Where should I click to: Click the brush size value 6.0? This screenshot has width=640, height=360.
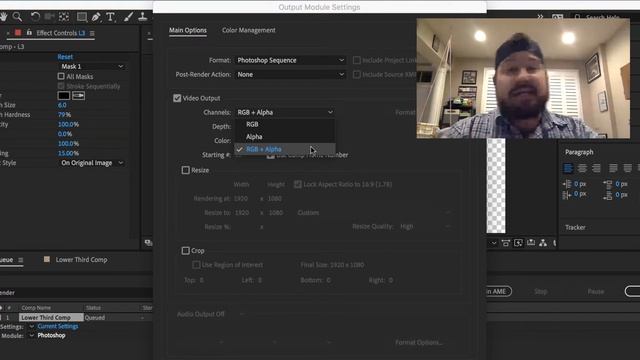pyautogui.click(x=62, y=105)
